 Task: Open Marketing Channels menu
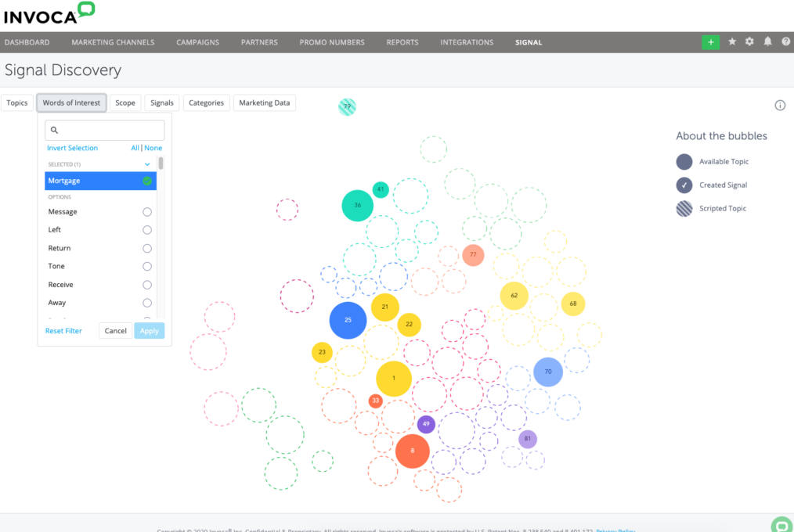pyautogui.click(x=113, y=42)
